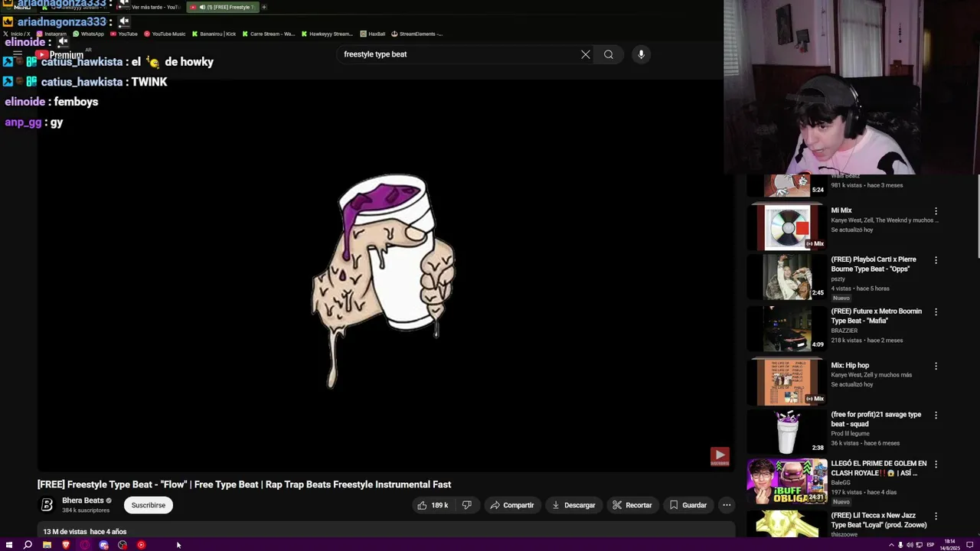This screenshot has height=551, width=980.
Task: Download the video with Descargar
Action: pos(573,505)
